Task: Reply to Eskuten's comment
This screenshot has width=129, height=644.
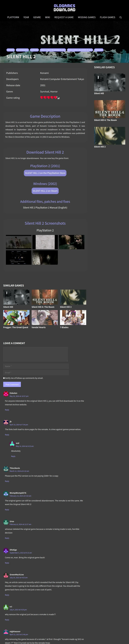Action: [7, 410]
